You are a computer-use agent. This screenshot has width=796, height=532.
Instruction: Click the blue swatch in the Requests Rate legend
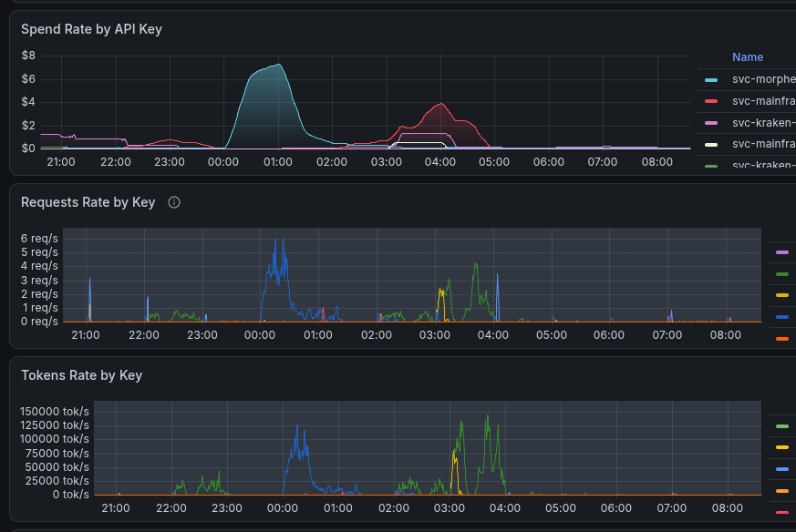pos(782,317)
